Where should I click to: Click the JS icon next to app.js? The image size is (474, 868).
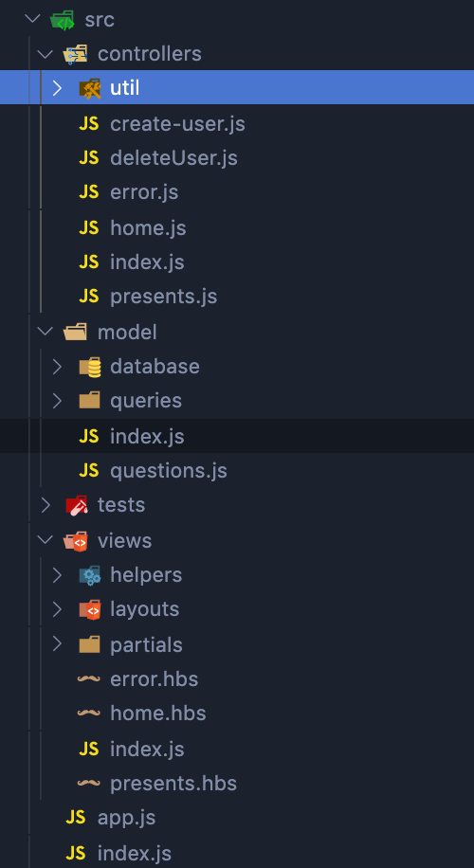point(75,817)
